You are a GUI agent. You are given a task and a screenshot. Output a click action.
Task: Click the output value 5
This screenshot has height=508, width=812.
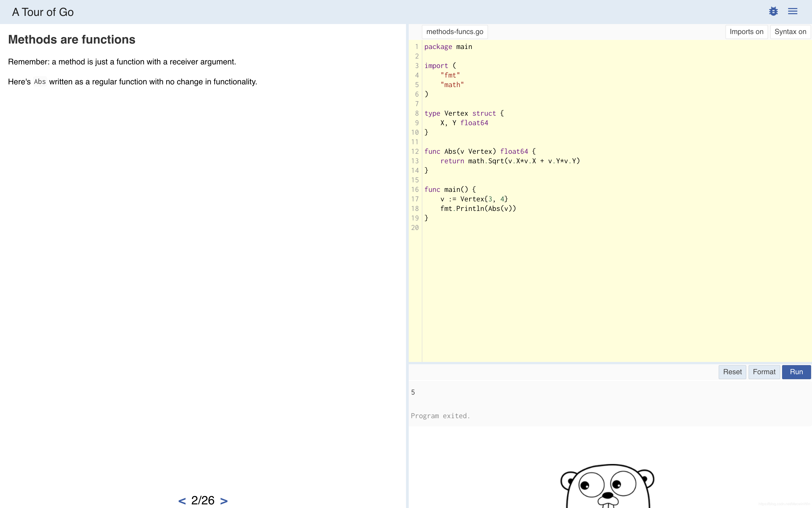point(413,392)
